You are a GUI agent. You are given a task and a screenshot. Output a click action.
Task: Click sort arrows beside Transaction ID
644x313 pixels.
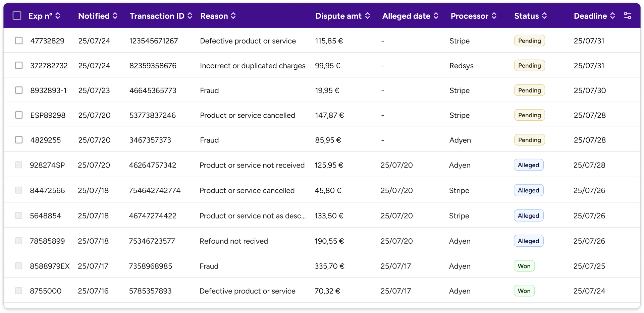tap(190, 16)
